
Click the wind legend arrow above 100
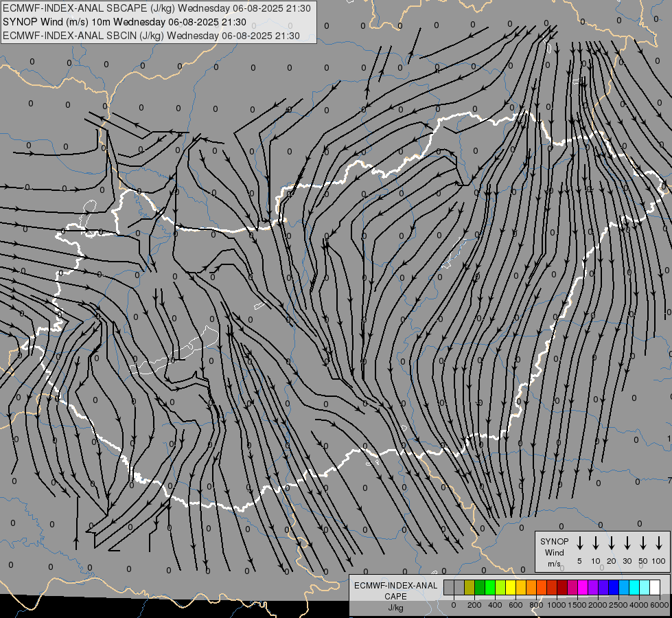[x=659, y=542]
